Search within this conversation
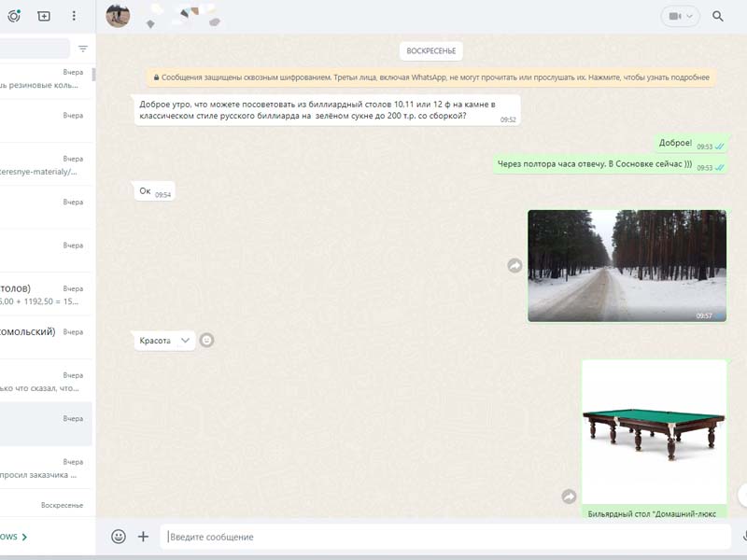The image size is (747, 560). [x=717, y=17]
